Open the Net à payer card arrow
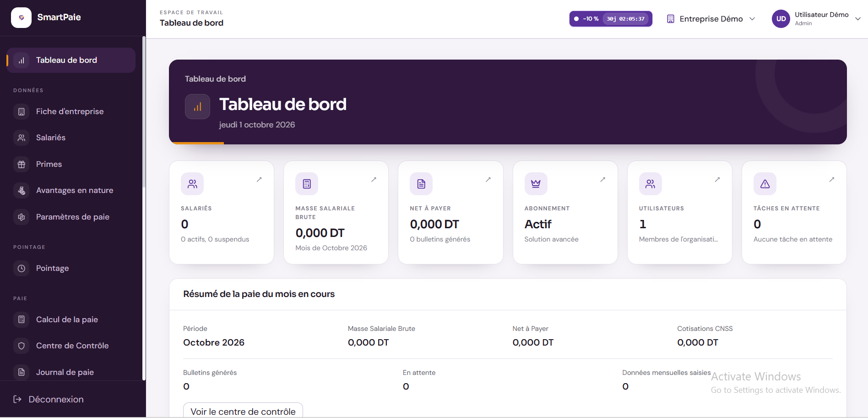 click(488, 180)
